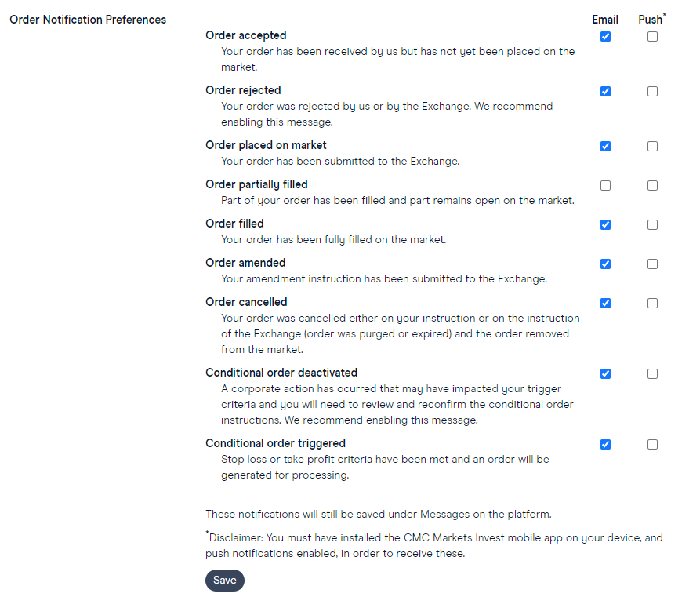Enable Push for Conditional order deactivated
Screen dimensions: 700x597
[x=652, y=373]
